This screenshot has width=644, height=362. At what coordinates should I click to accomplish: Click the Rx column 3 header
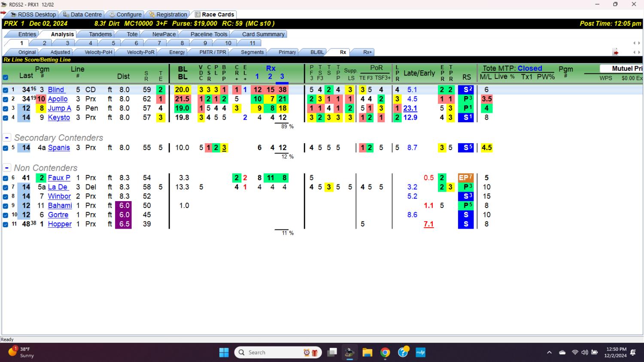[x=282, y=76]
